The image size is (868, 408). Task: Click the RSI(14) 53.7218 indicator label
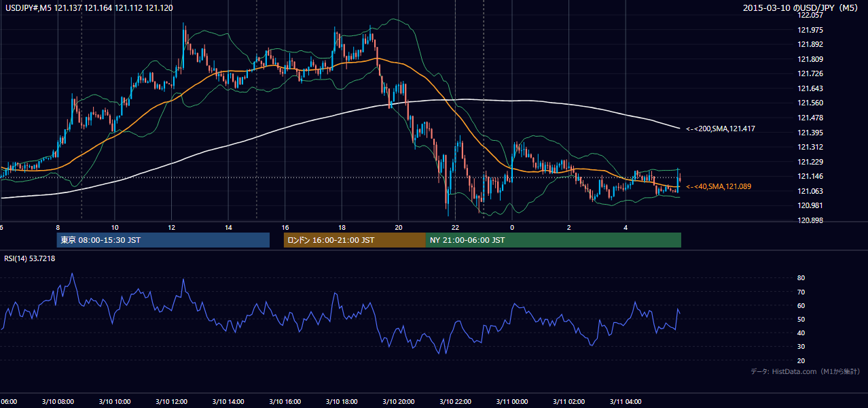[30, 258]
